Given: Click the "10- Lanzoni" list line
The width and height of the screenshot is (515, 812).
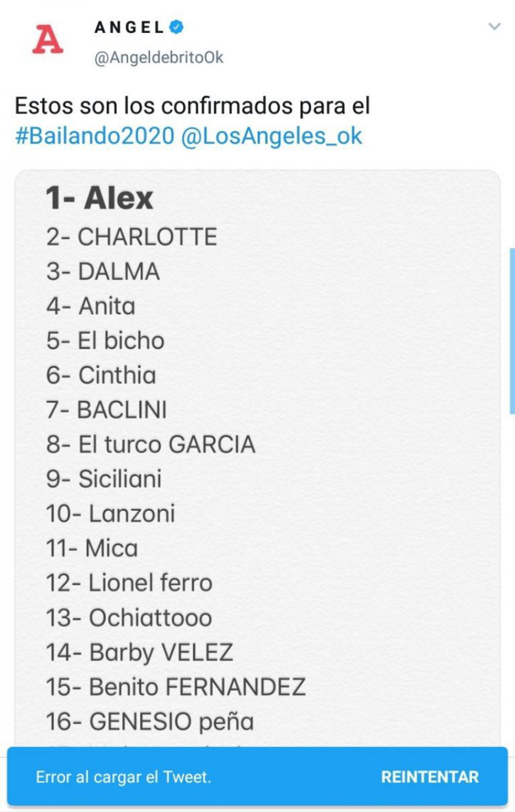Looking at the screenshot, I should click(110, 514).
